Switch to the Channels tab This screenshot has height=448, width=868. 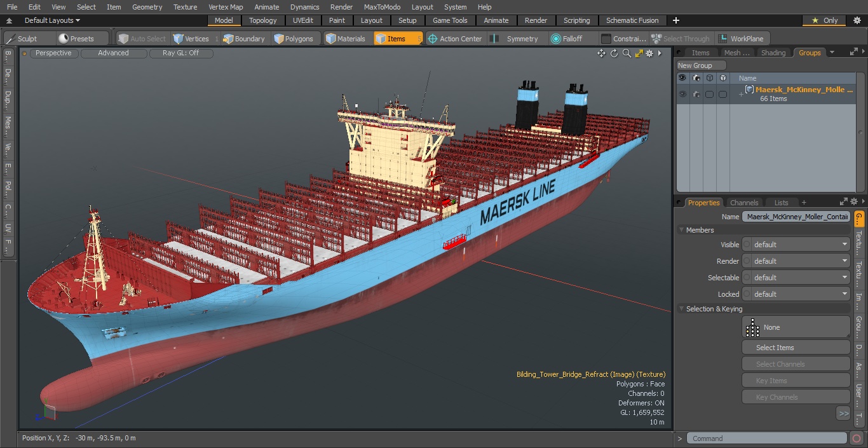coord(744,203)
